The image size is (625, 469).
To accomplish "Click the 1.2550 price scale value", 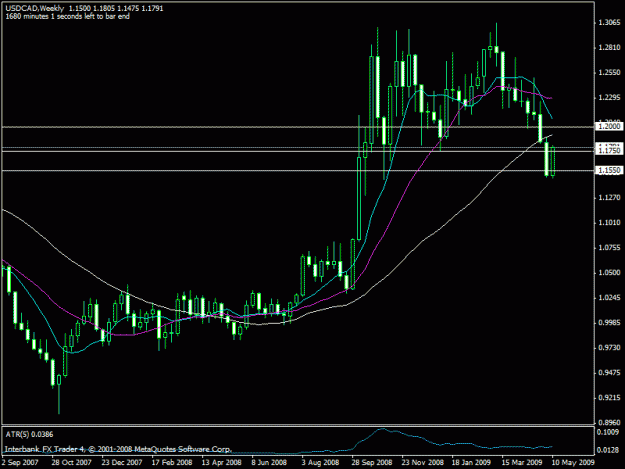I will click(x=609, y=73).
